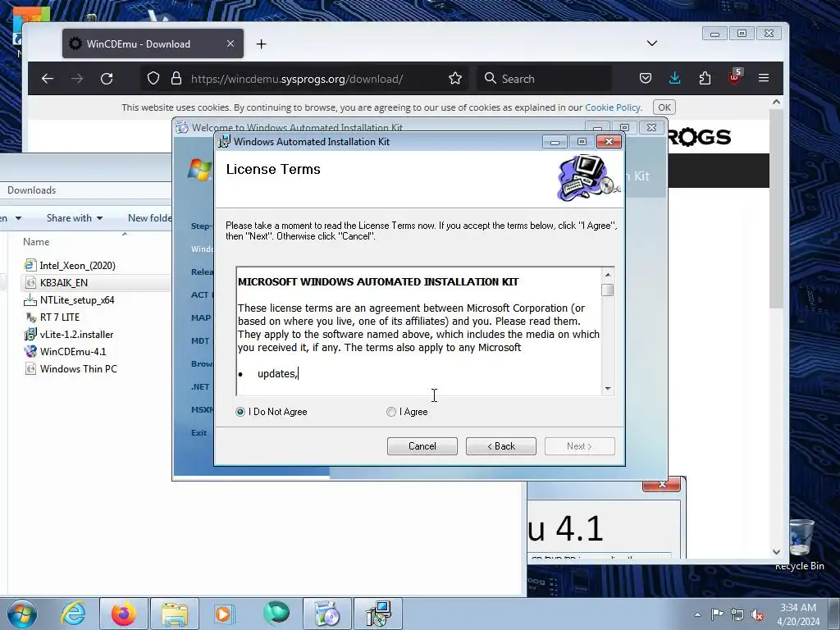The width and height of the screenshot is (840, 630).
Task: Open a new Firefox tab
Action: [x=261, y=44]
